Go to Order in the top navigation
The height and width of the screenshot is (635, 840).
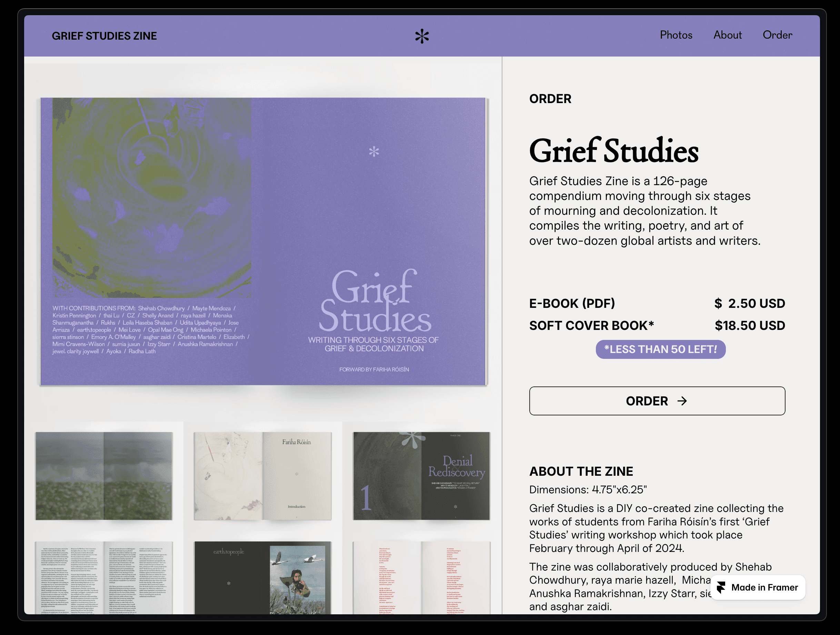777,35
